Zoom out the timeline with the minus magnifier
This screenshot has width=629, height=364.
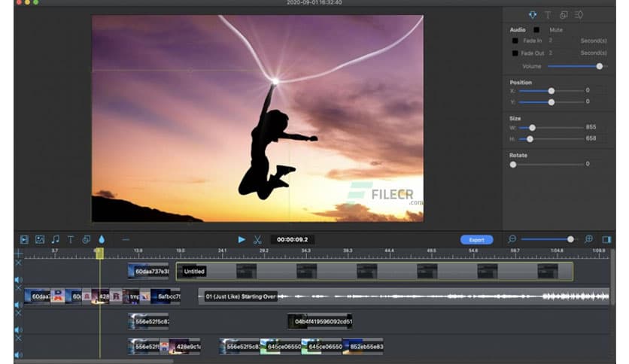click(x=512, y=239)
